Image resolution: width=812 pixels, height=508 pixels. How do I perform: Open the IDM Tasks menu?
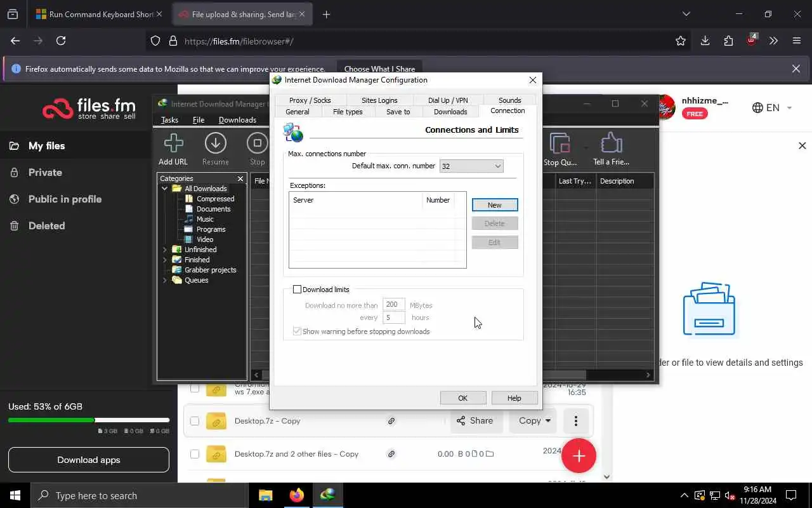coord(169,120)
